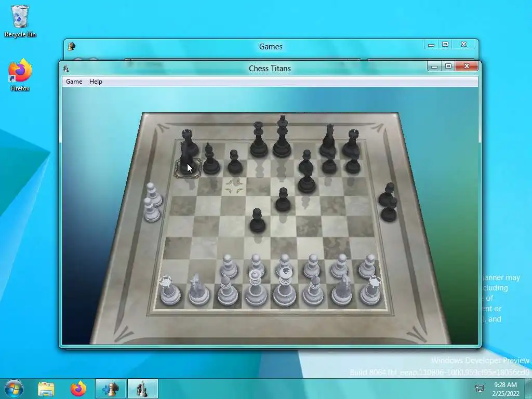Click the marked destination square c6
Image resolution: width=532 pixels, height=399 pixels.
click(235, 187)
